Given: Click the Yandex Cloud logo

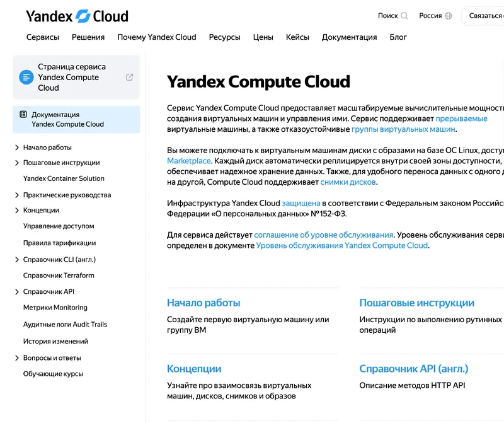Looking at the screenshot, I should (77, 16).
